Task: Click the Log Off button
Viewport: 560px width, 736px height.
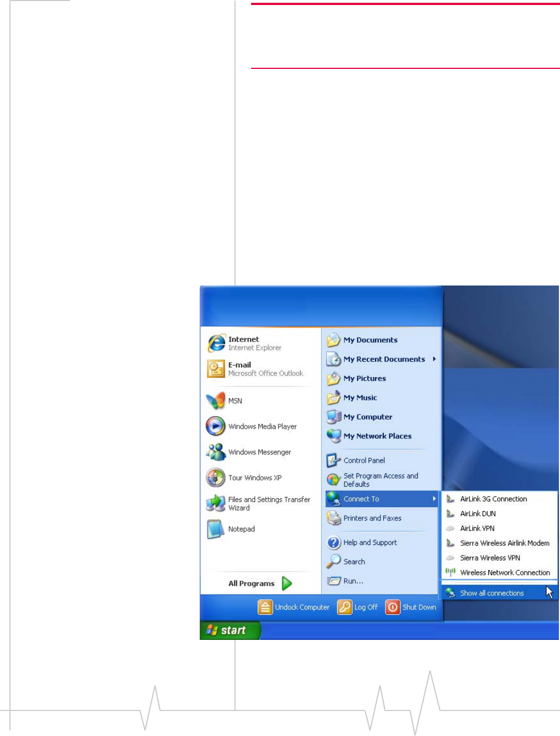Action: pos(358,607)
